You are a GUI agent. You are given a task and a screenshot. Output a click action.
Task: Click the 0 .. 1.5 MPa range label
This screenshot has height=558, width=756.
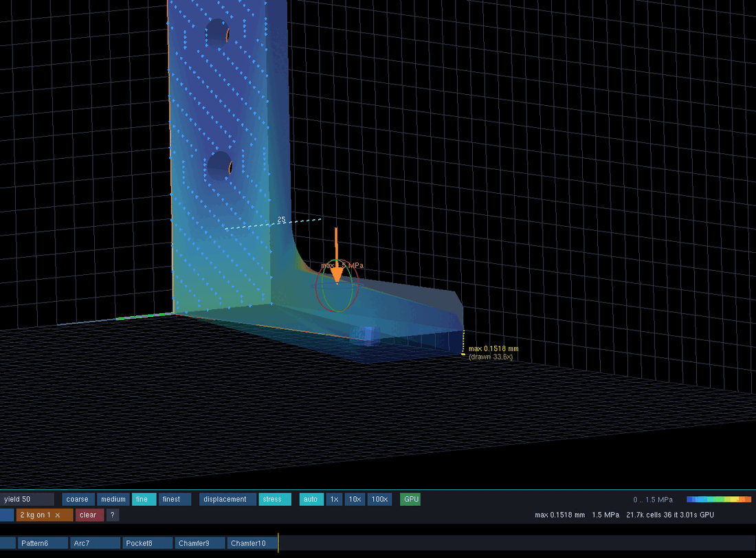coord(653,500)
